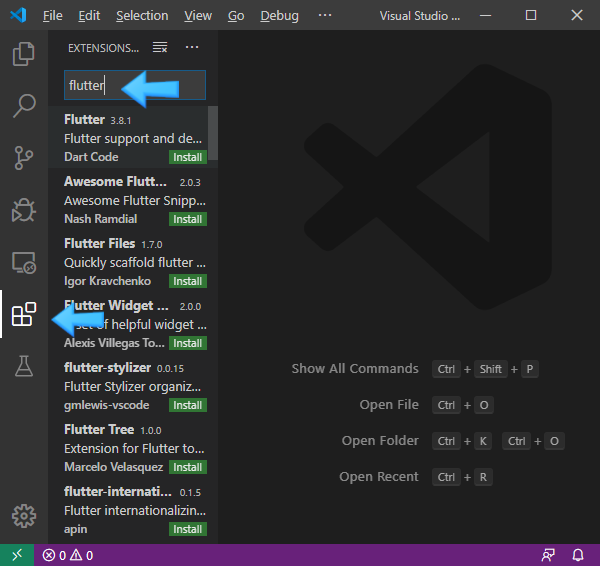
Task: Open the feedback icon in status bar
Action: pos(548,555)
